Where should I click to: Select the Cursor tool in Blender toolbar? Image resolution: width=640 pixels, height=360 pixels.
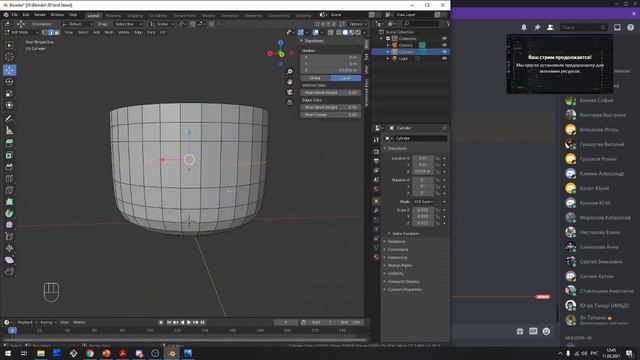click(9, 57)
